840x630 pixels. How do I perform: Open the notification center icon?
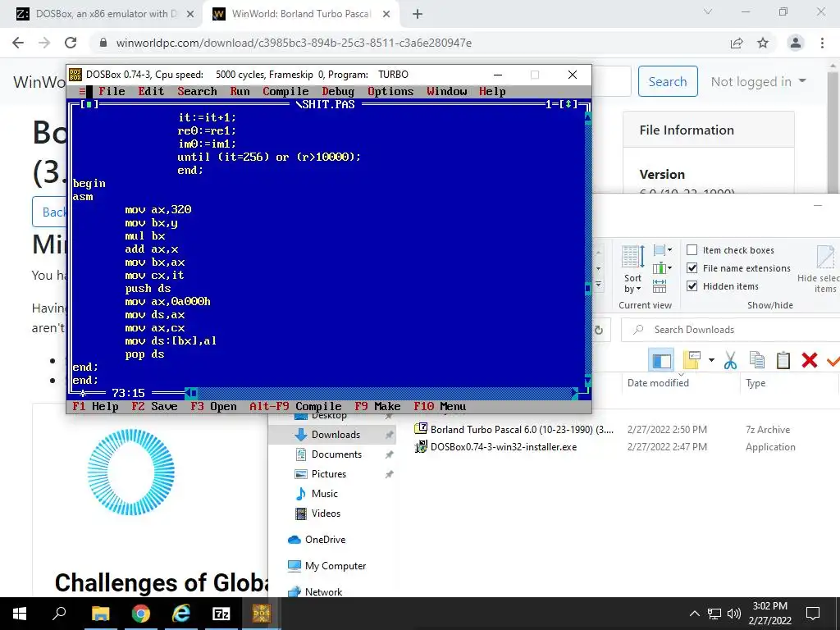coord(813,614)
